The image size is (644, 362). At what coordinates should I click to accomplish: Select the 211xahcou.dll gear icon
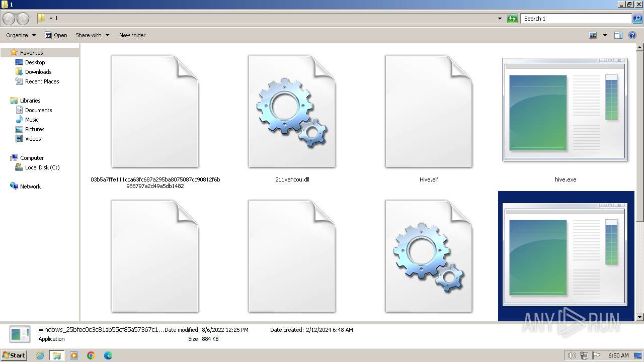(x=292, y=112)
